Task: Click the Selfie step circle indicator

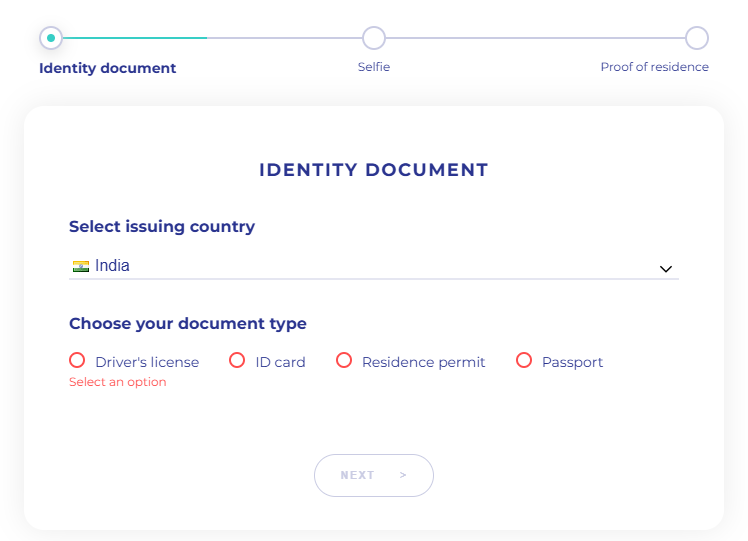Action: [374, 38]
